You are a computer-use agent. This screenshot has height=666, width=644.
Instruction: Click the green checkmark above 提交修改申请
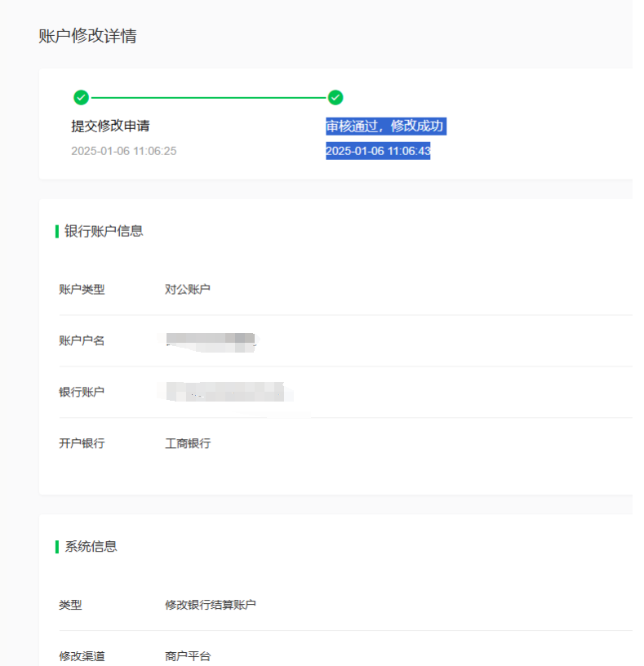81,97
